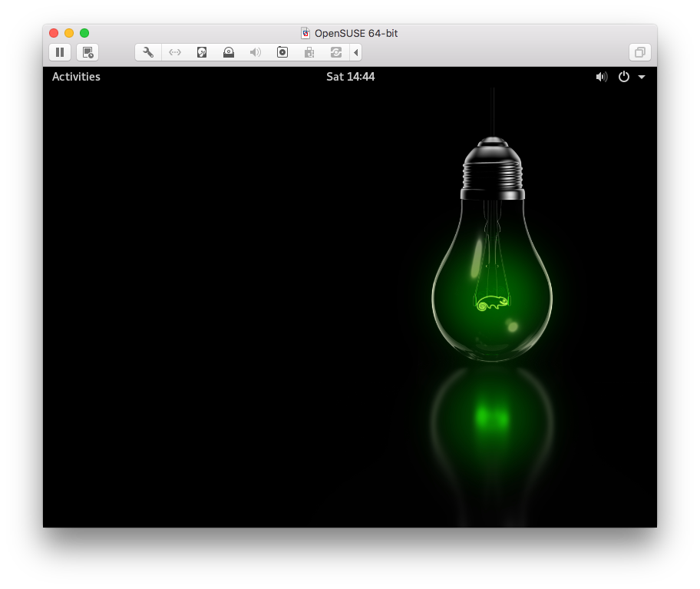Enter Unity view with overlapping-windows button
700x589 pixels.
(x=639, y=52)
